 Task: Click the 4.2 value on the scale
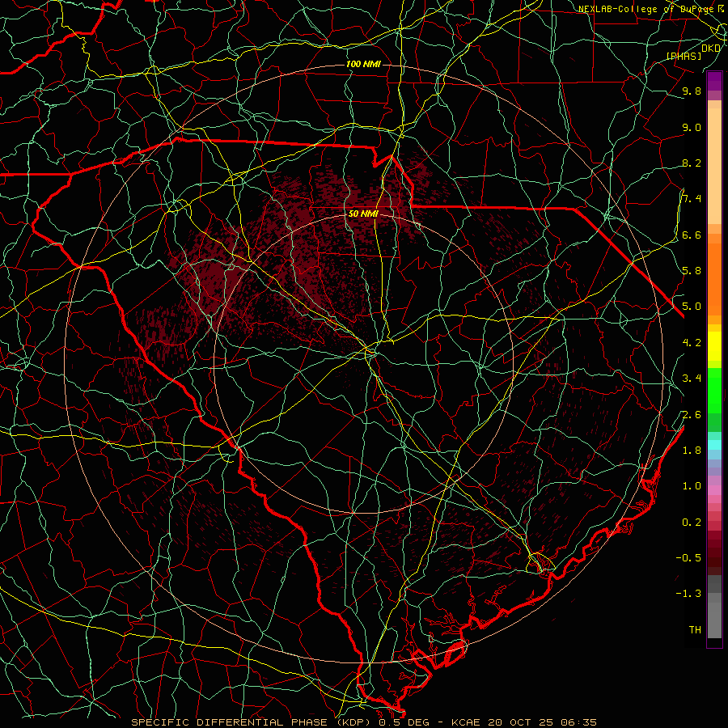pos(692,343)
